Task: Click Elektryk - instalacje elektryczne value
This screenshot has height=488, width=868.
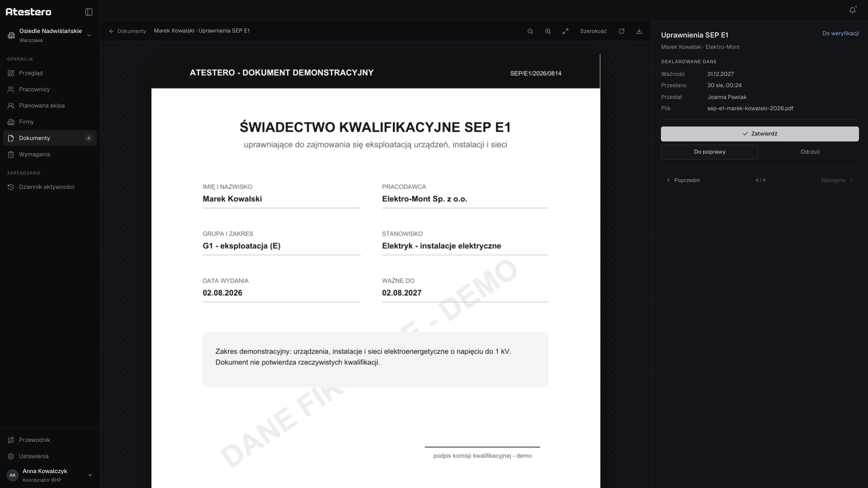Action: point(441,246)
